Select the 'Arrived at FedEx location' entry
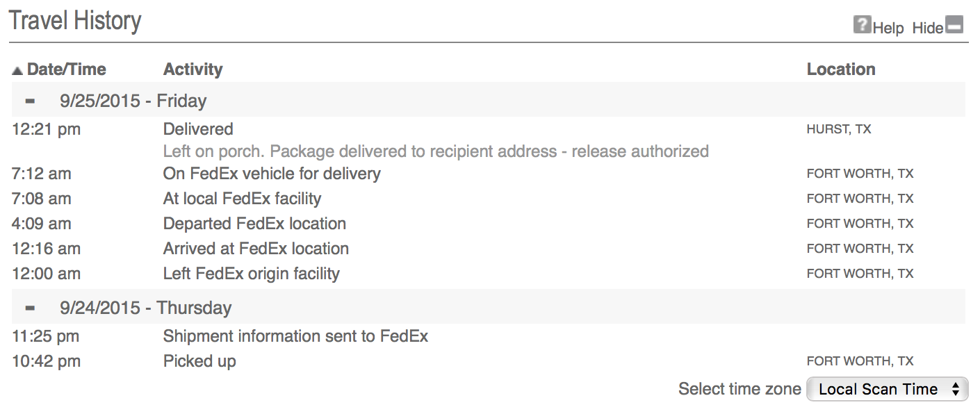Image resolution: width=980 pixels, height=414 pixels. point(256,249)
